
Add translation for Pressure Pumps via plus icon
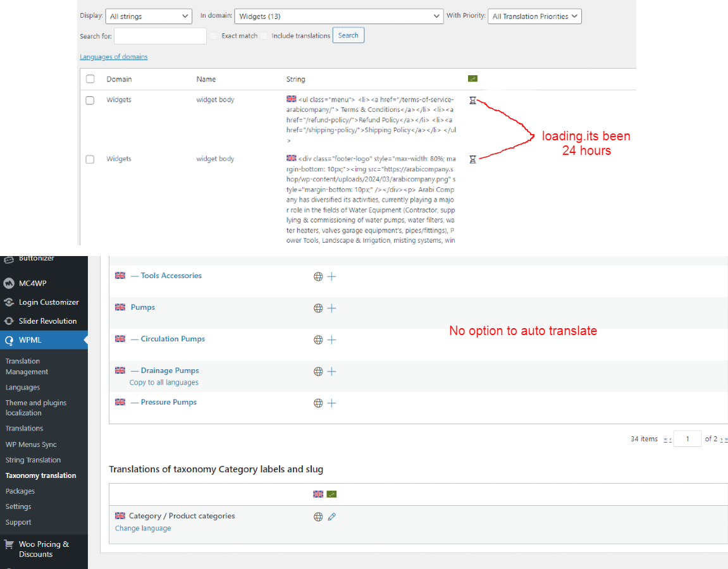pyautogui.click(x=331, y=403)
